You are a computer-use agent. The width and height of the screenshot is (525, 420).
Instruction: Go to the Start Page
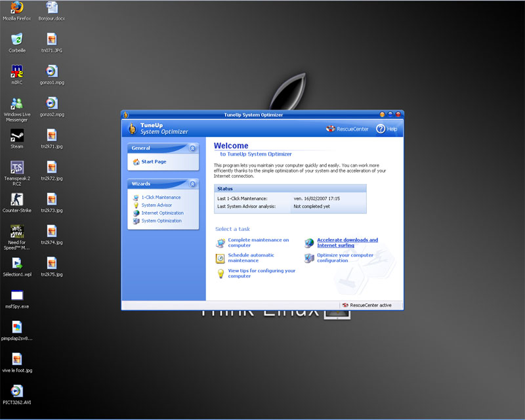150,162
